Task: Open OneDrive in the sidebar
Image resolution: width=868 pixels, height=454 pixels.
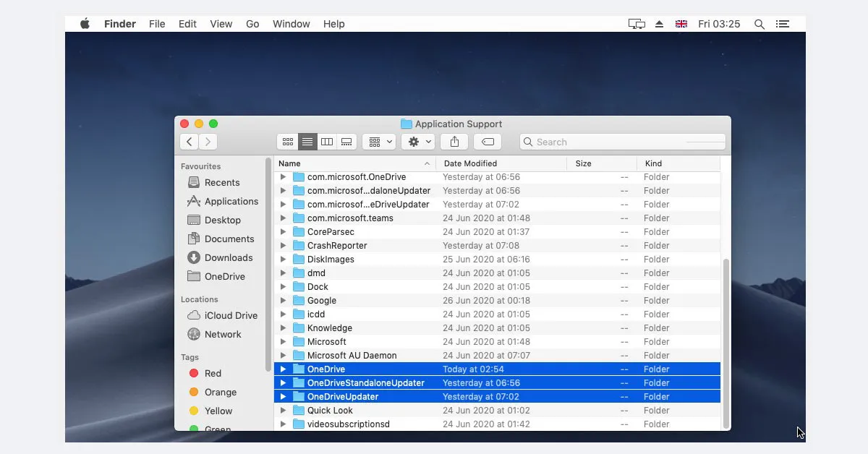Action: [x=216, y=276]
